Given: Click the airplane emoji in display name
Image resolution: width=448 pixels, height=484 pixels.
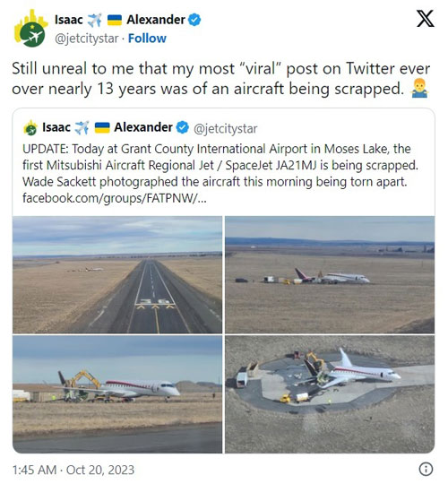Looking at the screenshot, I should (x=94, y=20).
